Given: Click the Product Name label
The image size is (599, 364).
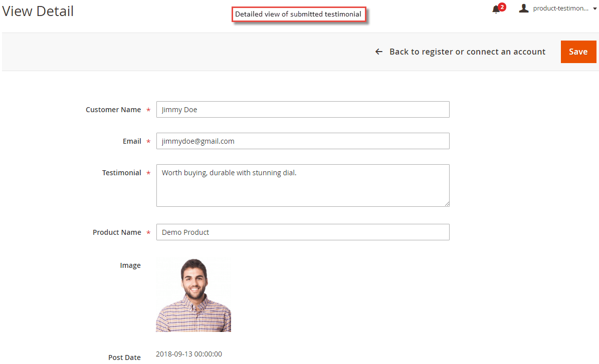Looking at the screenshot, I should click(x=116, y=232).
